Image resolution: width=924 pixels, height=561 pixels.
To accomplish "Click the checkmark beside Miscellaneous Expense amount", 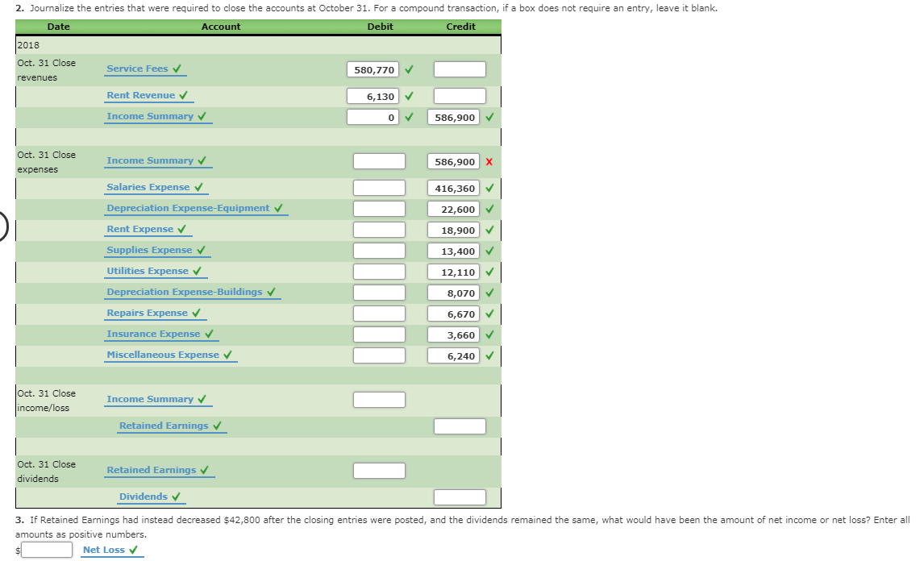I will (491, 355).
